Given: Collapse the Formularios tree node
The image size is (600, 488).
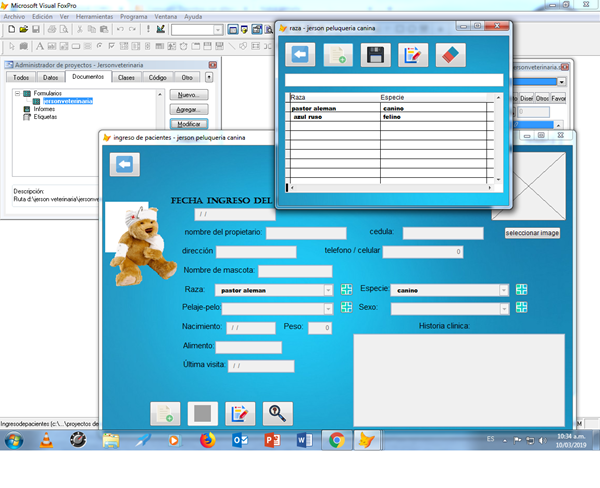Looking at the screenshot, I should click(x=17, y=93).
